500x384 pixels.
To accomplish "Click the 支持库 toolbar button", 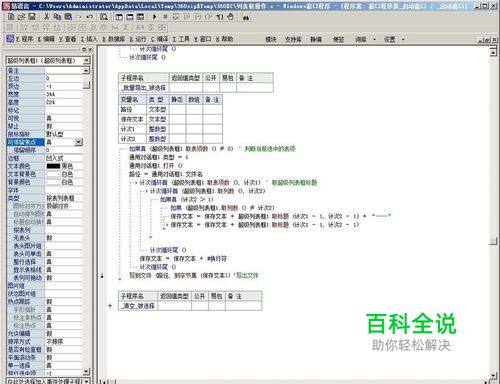I will point(293,39).
